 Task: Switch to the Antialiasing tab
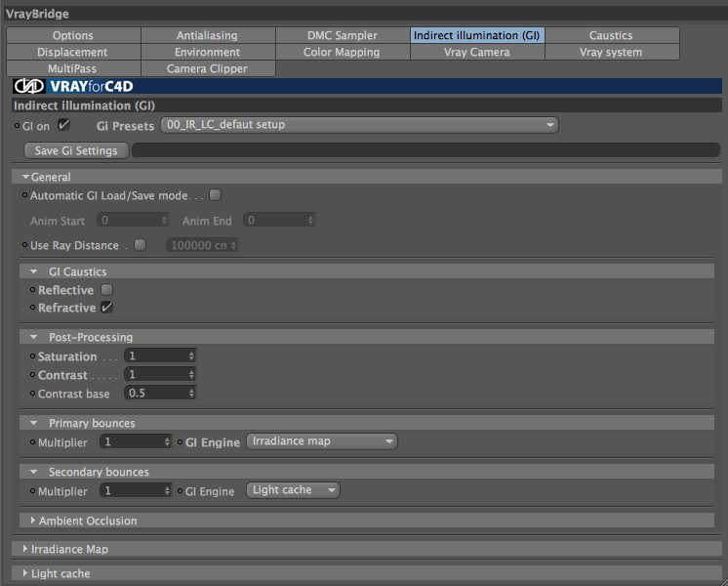click(x=207, y=35)
